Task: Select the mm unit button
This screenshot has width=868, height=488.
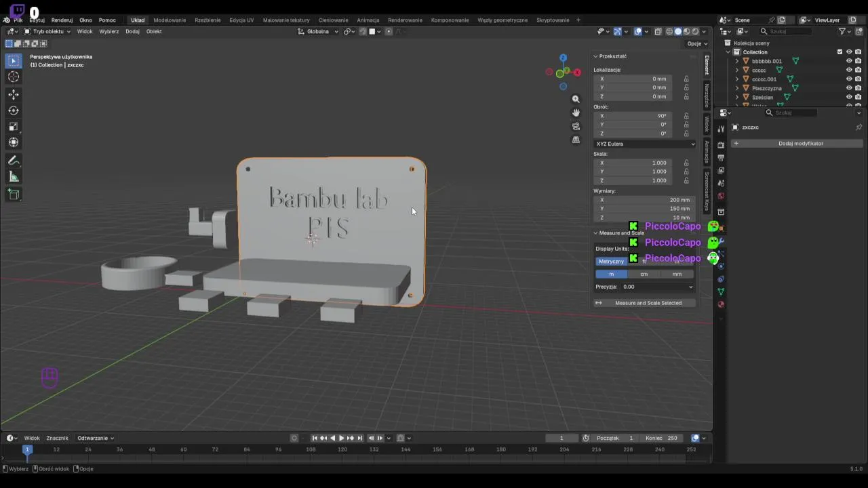Action: pyautogui.click(x=677, y=274)
